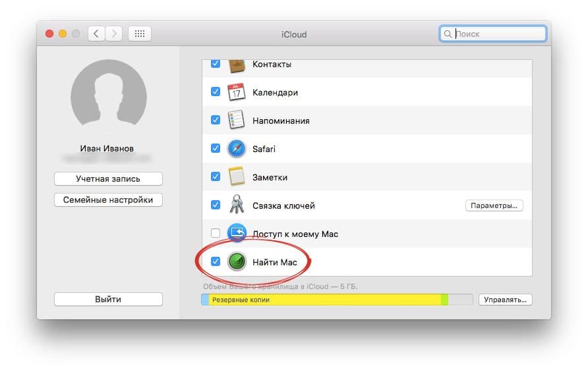
Task: Click the Notes (Заметки) icon
Action: (236, 177)
